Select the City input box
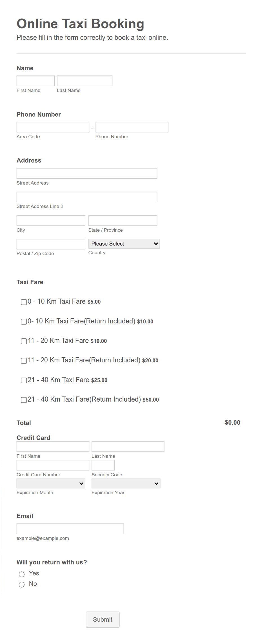This screenshot has width=262, height=644. point(51,220)
